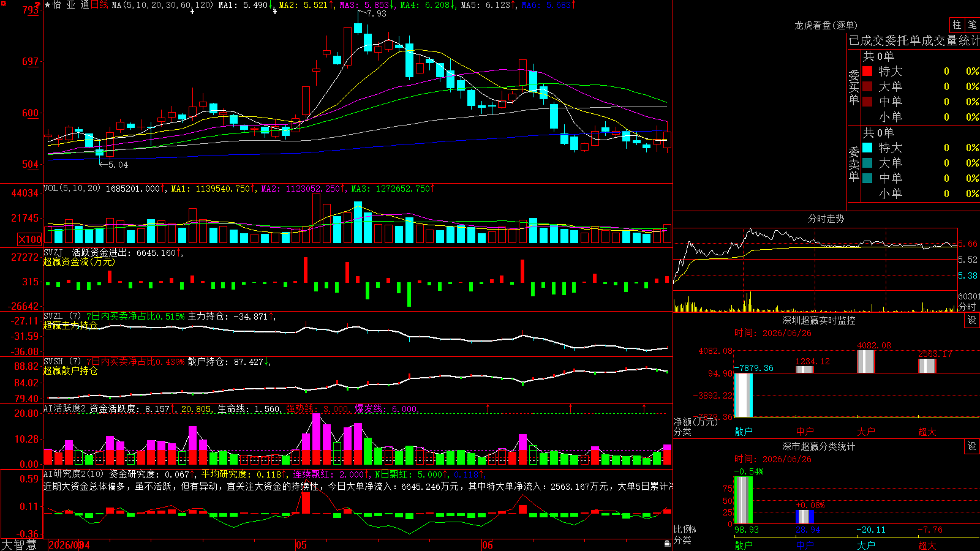Click the AI活跃度2 indicator name
This screenshot has height=551, width=980.
(x=65, y=408)
